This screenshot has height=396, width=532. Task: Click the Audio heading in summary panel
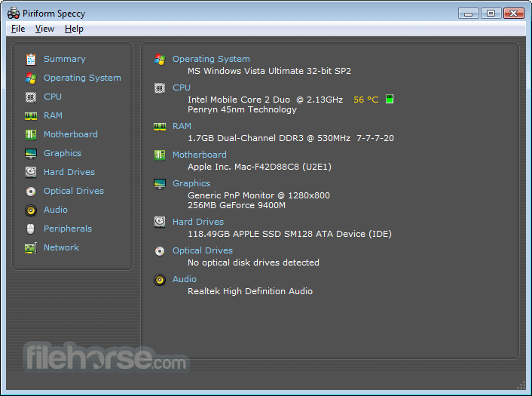coord(184,280)
